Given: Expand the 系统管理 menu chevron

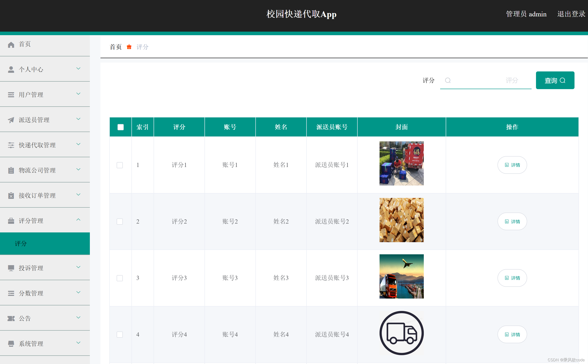Looking at the screenshot, I should (78, 343).
